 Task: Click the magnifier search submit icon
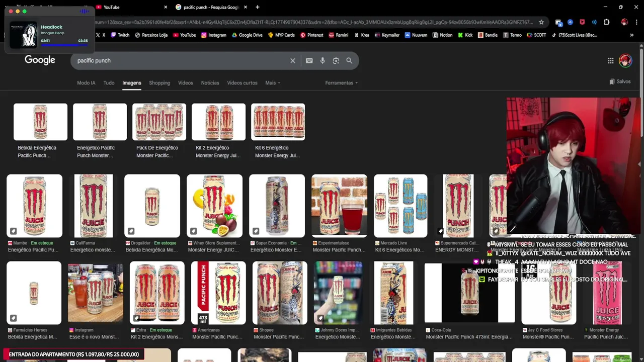[x=349, y=60]
